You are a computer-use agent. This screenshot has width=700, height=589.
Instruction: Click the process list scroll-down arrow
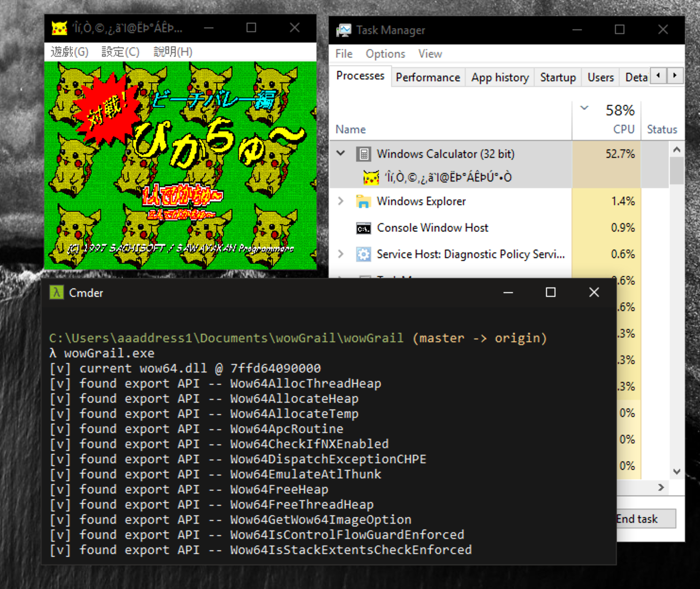point(676,471)
